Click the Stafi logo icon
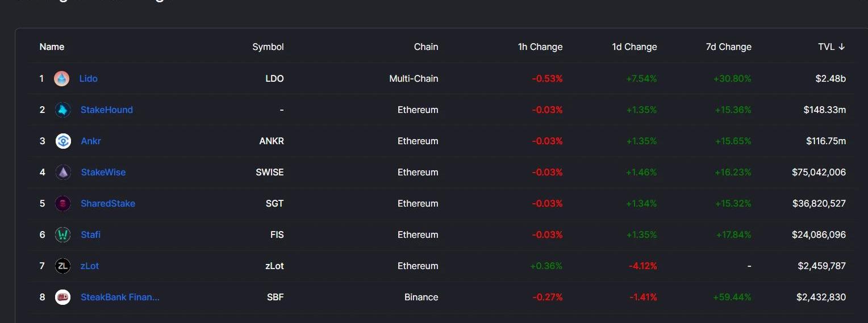The height and width of the screenshot is (323, 868). point(63,234)
